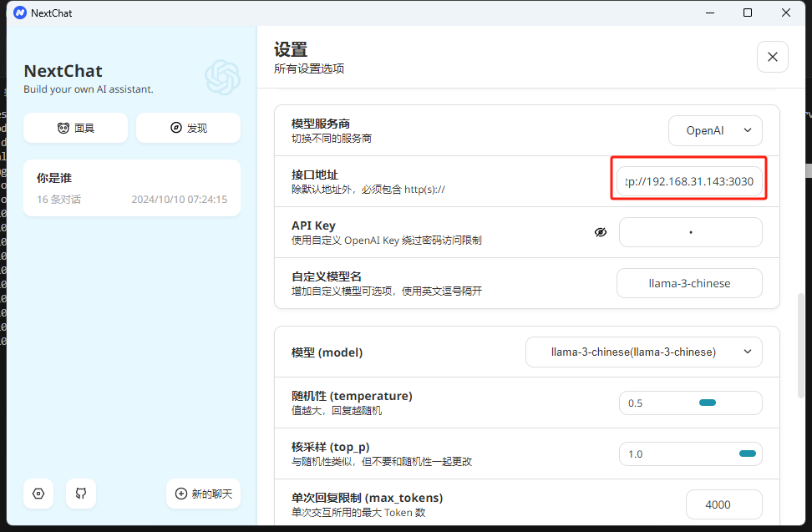
Task: Edit the custom model name field
Action: pos(689,283)
